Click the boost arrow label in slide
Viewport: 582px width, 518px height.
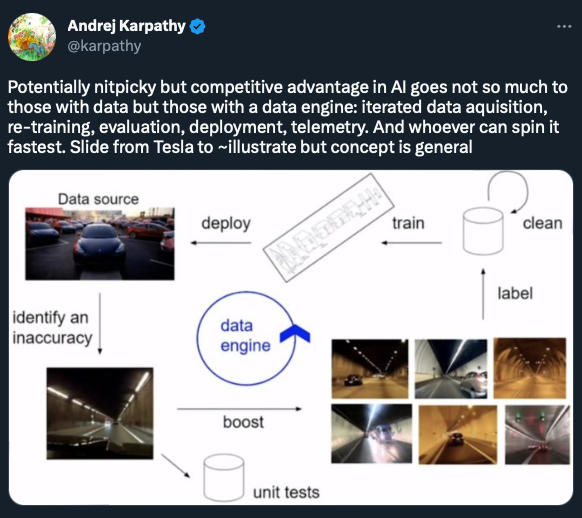point(243,422)
